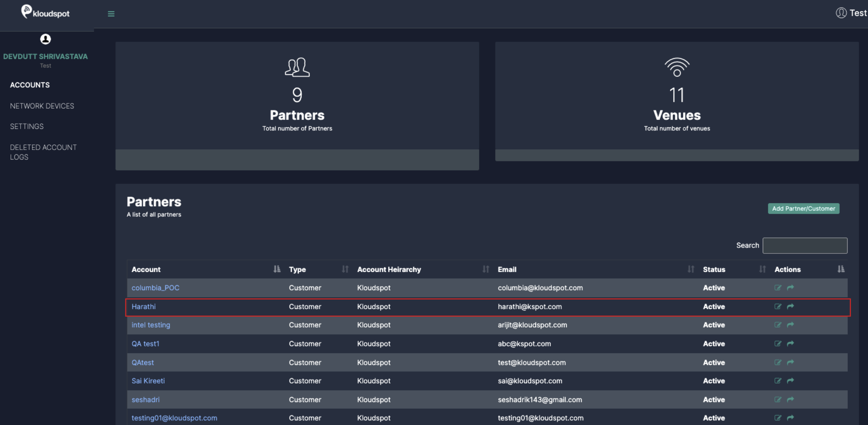Open the QA test1 account link
The width and height of the screenshot is (868, 425).
point(145,343)
